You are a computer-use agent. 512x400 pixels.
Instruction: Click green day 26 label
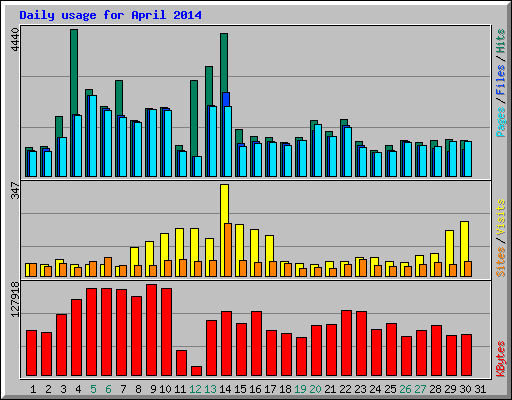coord(405,389)
